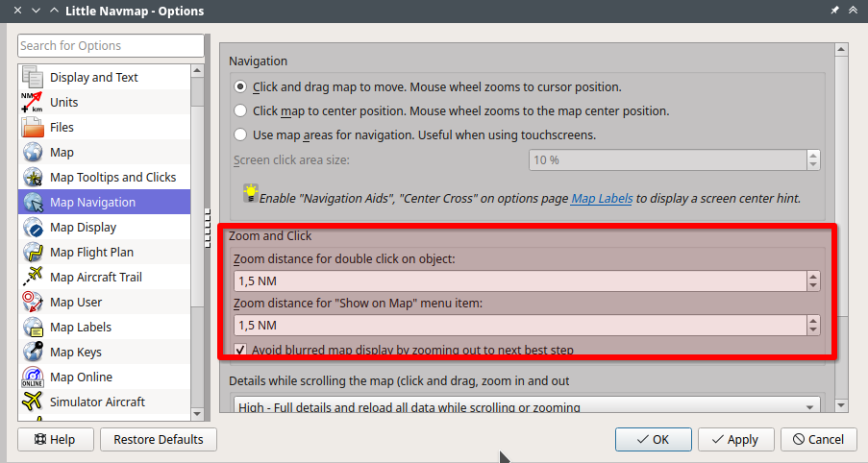This screenshot has width=868, height=463.
Task: Select the Map Online page
Action: point(104,377)
